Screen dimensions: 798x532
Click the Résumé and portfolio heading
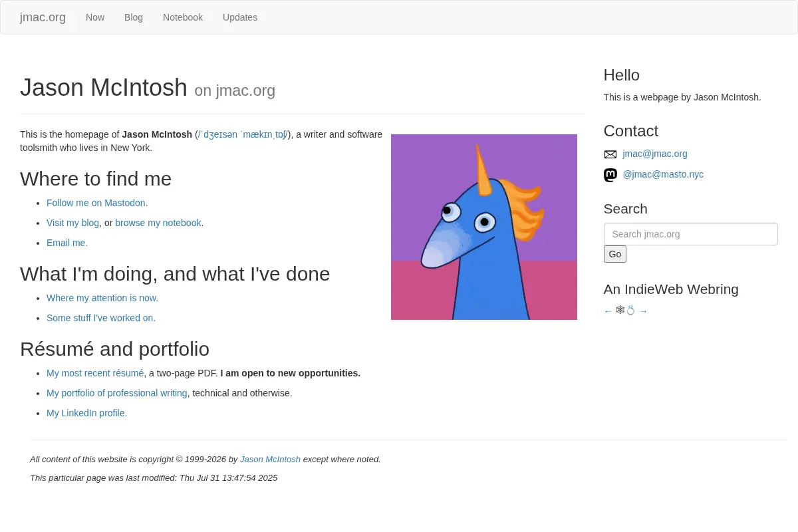tap(114, 349)
